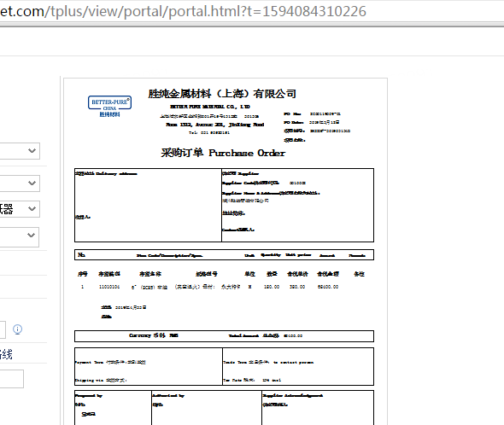Click the 68400.00 amount in the item row
The height and width of the screenshot is (425, 504).
click(328, 287)
